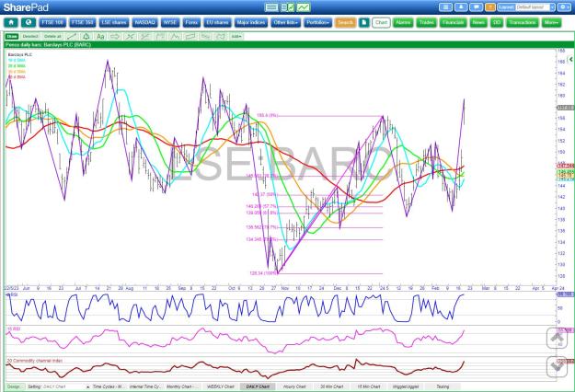Switch to the Chart view tab
The image size is (575, 392).
tap(381, 22)
